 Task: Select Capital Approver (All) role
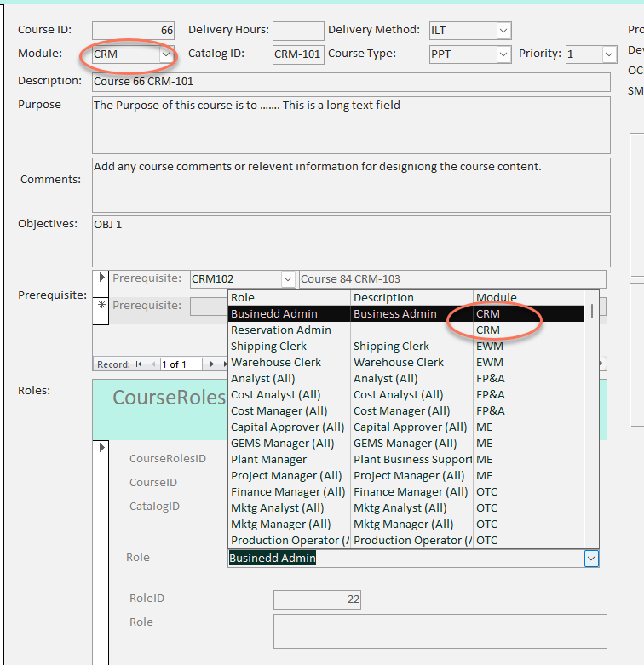(x=406, y=427)
